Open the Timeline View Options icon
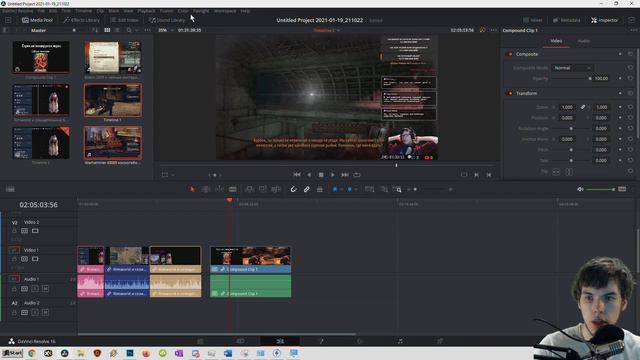Screen dimensions: 640x360 pos(10,189)
